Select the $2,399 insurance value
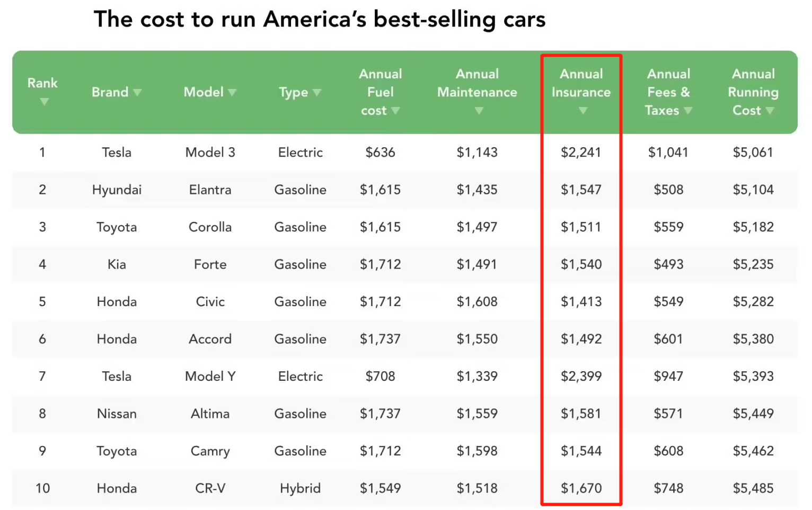The width and height of the screenshot is (812, 510). (581, 377)
